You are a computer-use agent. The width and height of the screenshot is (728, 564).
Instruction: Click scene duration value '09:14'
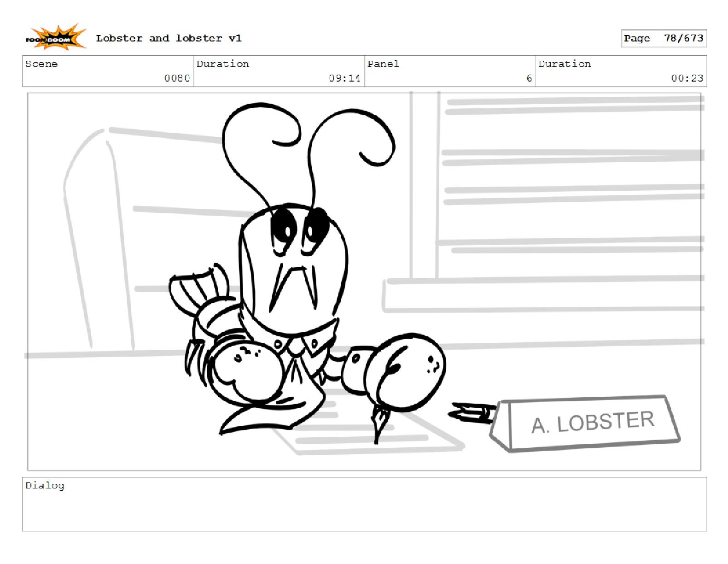click(x=344, y=78)
